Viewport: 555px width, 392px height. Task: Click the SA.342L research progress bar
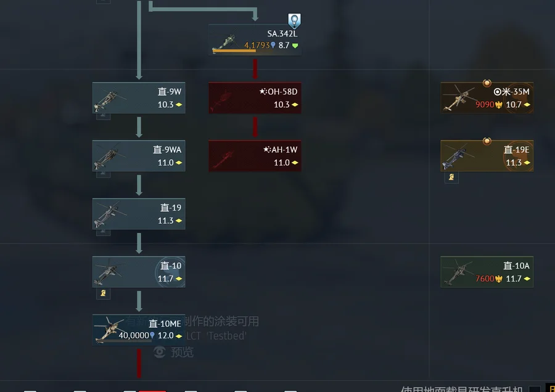pyautogui.click(x=234, y=51)
